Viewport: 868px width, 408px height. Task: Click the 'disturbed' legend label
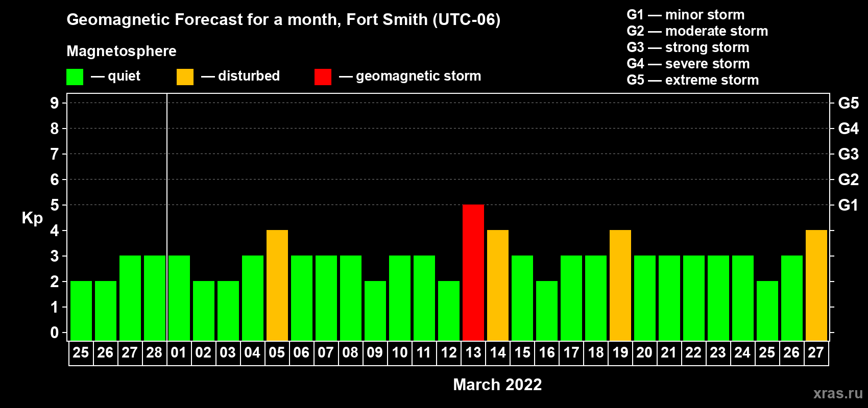click(x=249, y=76)
